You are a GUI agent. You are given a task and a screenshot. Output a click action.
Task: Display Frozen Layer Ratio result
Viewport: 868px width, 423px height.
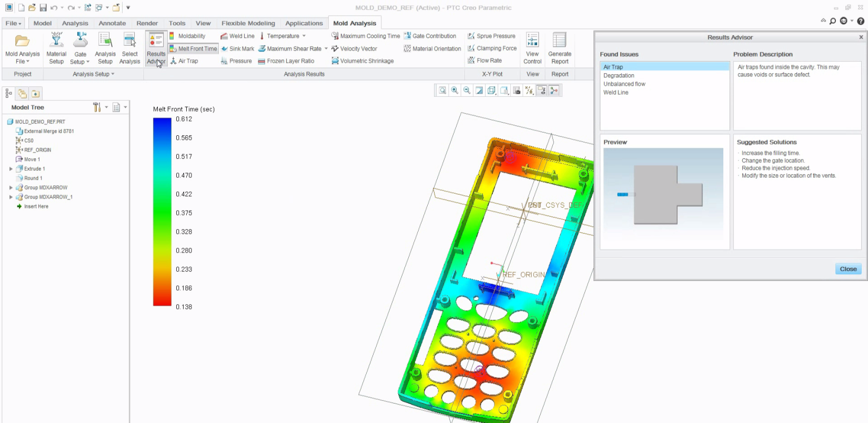point(286,61)
